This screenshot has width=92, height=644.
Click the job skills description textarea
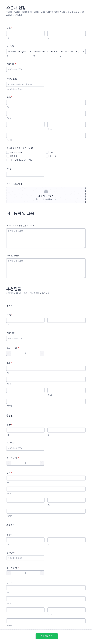46,238
